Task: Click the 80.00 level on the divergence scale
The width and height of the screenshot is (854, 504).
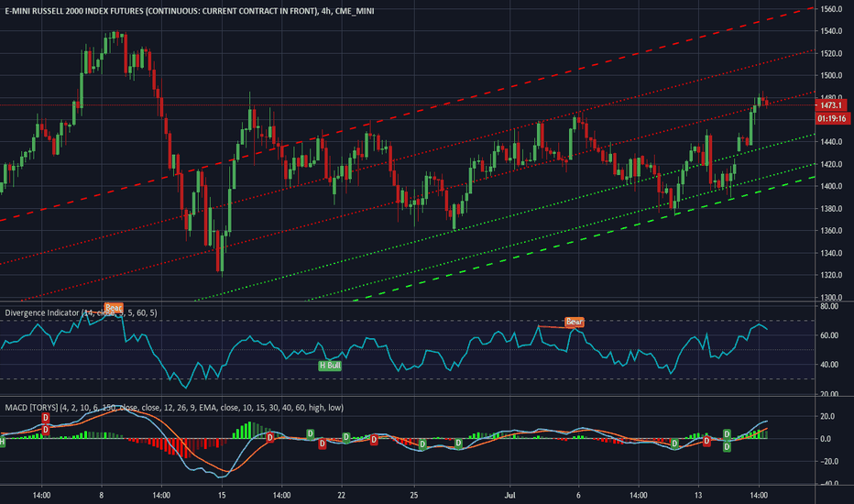Action: [829, 306]
